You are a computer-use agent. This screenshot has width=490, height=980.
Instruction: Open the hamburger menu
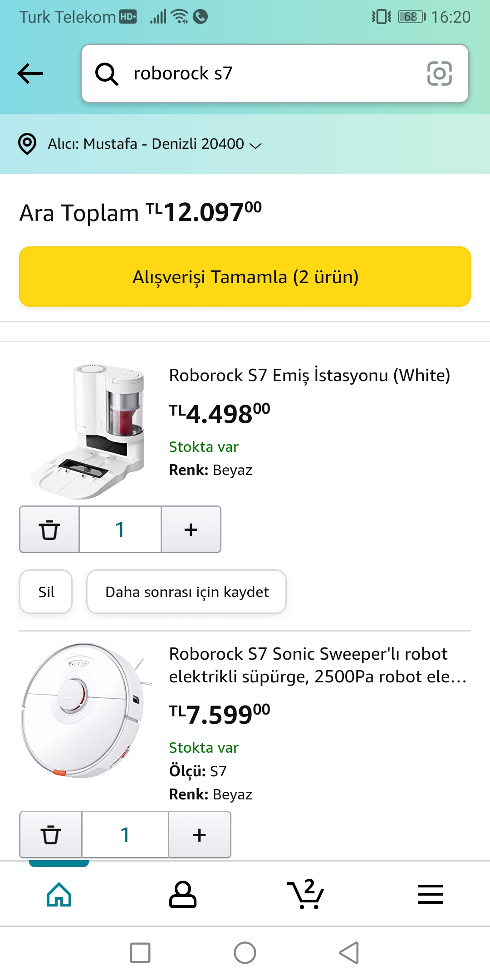click(x=430, y=894)
